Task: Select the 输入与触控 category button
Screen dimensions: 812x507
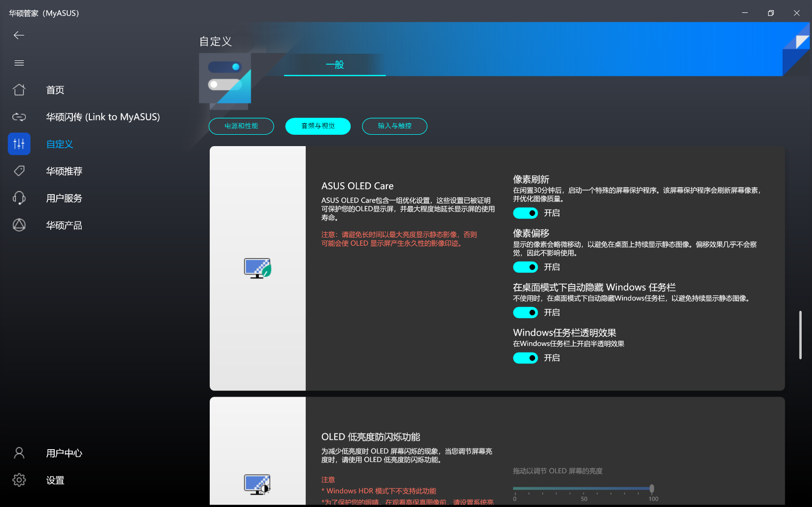Action: coord(395,126)
